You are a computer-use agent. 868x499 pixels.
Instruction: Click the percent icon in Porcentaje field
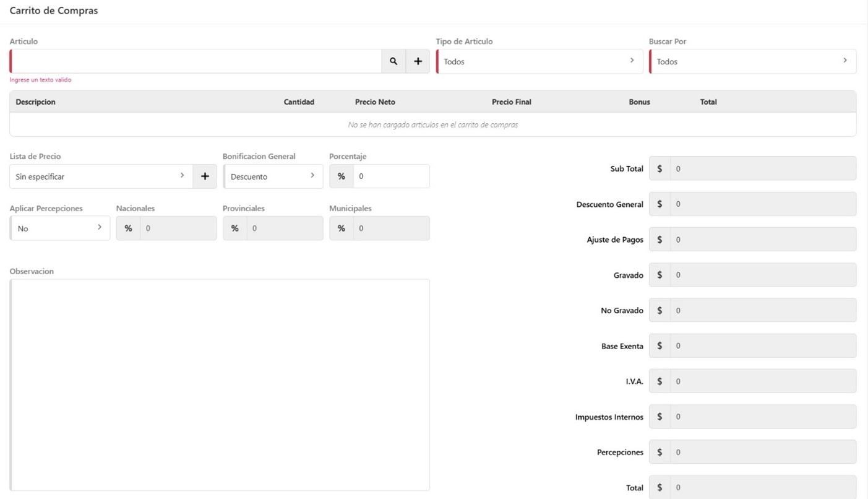coord(341,176)
